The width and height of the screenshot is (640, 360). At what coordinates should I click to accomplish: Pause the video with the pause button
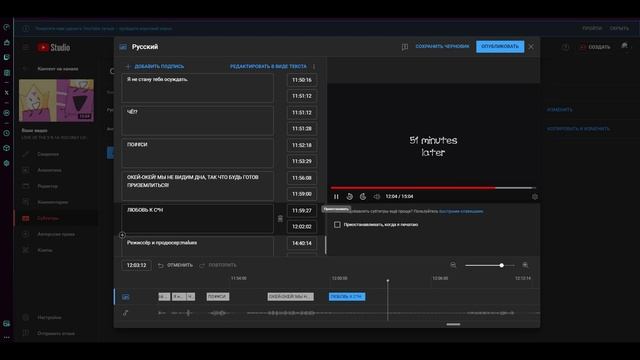pos(336,197)
